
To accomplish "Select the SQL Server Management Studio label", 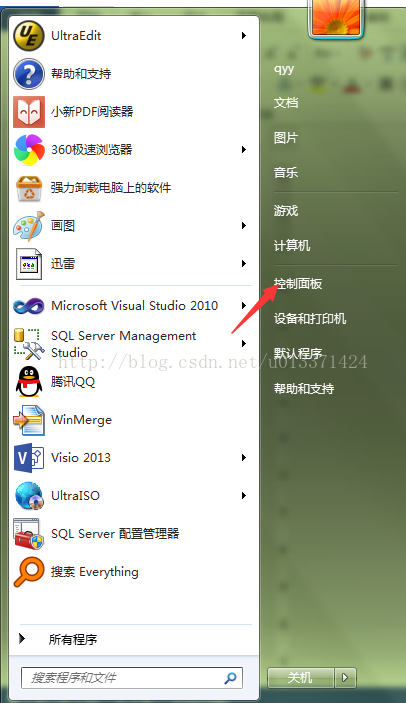I will 124,344.
